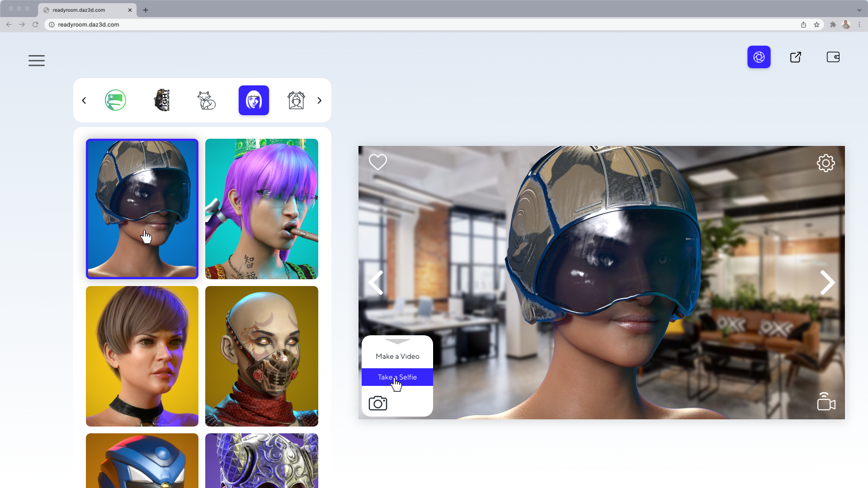Image resolution: width=868 pixels, height=488 pixels.
Task: Choose Make a Video option
Action: (x=397, y=357)
